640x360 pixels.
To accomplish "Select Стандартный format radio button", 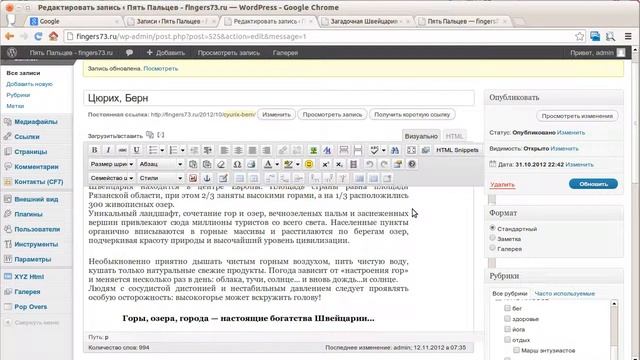I will coord(492,228).
